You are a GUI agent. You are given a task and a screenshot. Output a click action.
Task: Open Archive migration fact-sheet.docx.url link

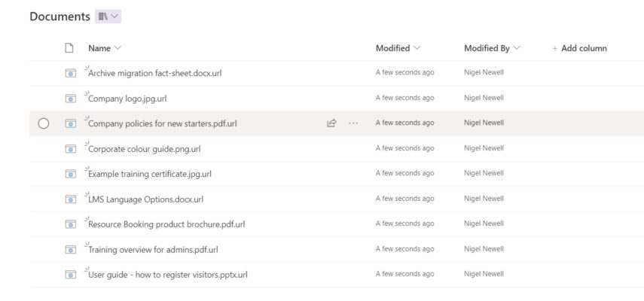pyautogui.click(x=155, y=74)
